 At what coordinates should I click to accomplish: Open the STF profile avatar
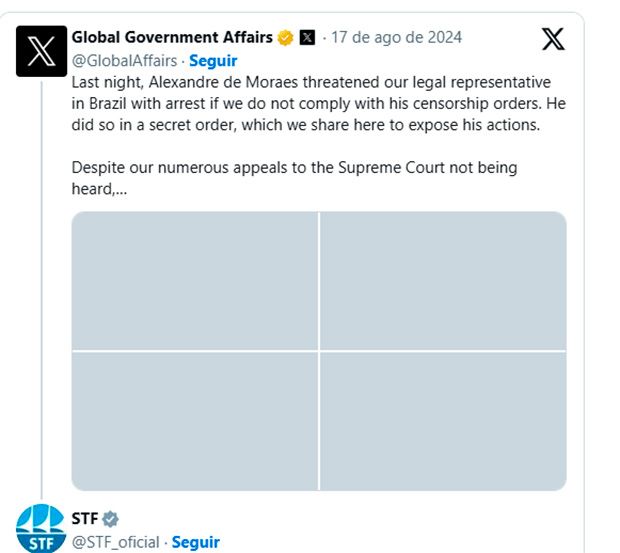[x=41, y=527]
